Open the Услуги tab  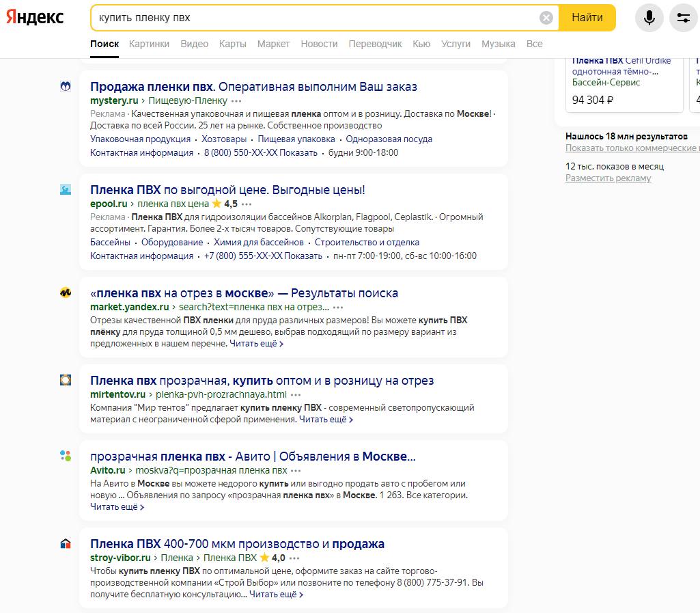tap(456, 44)
